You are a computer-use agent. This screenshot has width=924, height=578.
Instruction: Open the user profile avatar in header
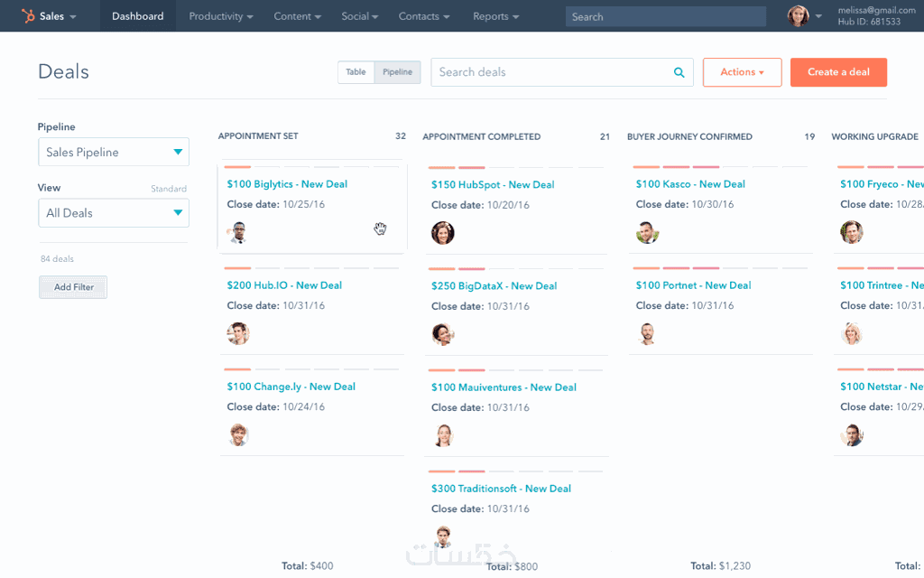click(x=798, y=16)
